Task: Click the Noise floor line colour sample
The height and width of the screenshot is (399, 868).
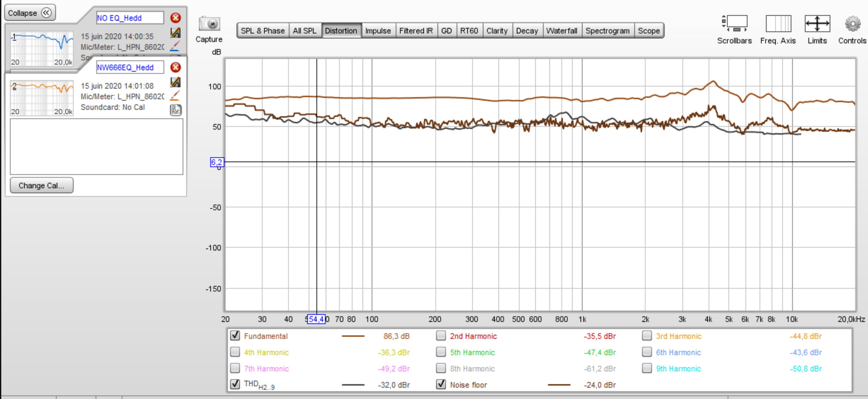Action: pyautogui.click(x=559, y=385)
